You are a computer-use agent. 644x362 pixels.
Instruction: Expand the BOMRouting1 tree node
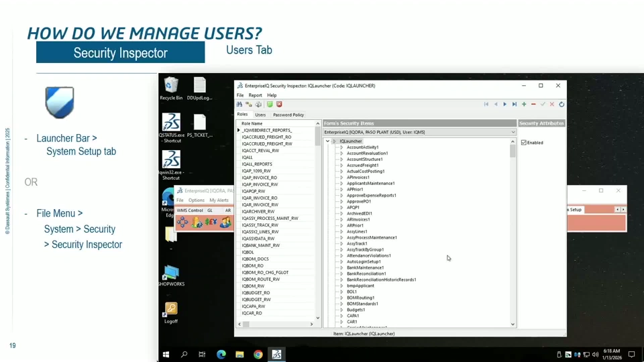point(341,298)
